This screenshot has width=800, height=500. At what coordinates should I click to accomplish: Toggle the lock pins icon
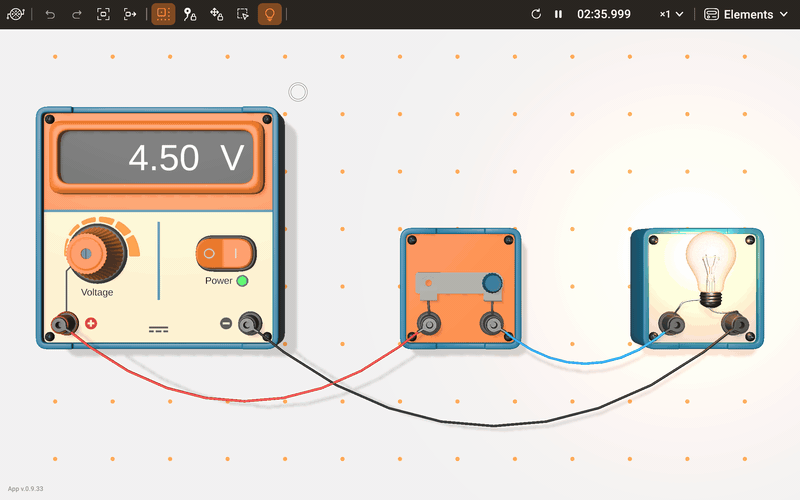(x=190, y=14)
